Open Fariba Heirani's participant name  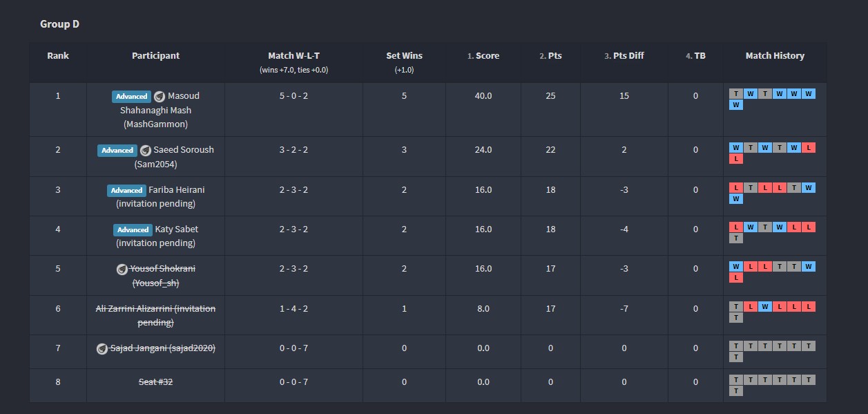[x=176, y=190]
